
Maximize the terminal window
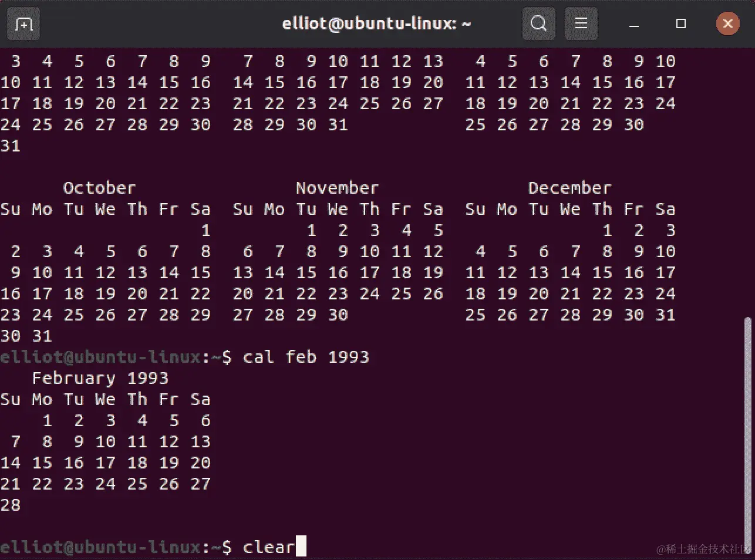coord(681,24)
